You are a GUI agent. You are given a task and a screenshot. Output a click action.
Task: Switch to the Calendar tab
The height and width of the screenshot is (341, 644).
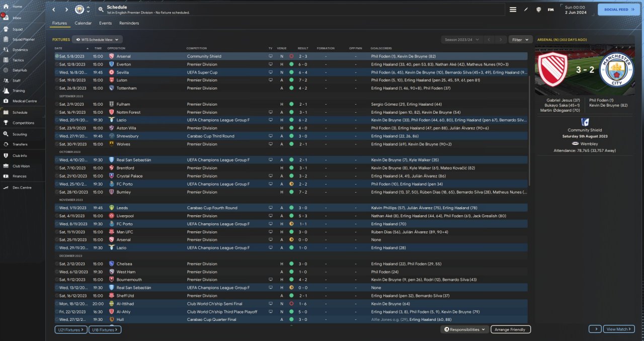click(83, 23)
